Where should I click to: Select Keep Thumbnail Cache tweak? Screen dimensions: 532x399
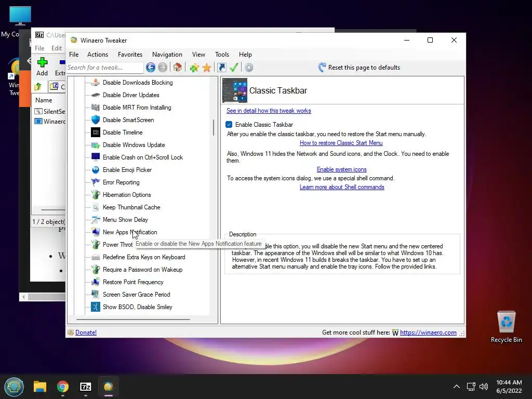click(x=131, y=207)
